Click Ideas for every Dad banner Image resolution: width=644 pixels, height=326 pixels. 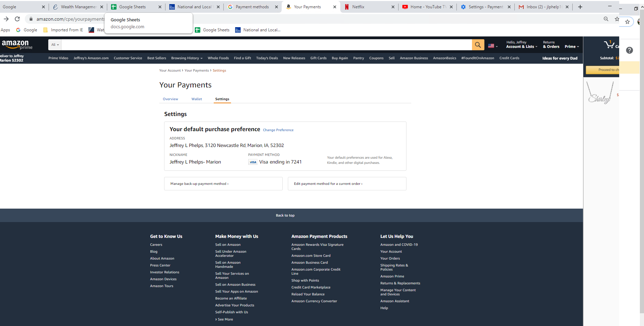point(560,58)
